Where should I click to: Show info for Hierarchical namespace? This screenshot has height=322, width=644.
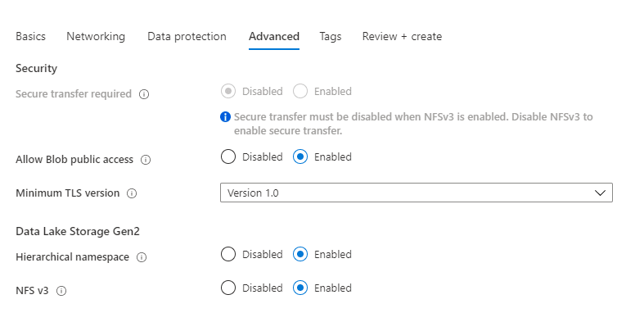142,257
